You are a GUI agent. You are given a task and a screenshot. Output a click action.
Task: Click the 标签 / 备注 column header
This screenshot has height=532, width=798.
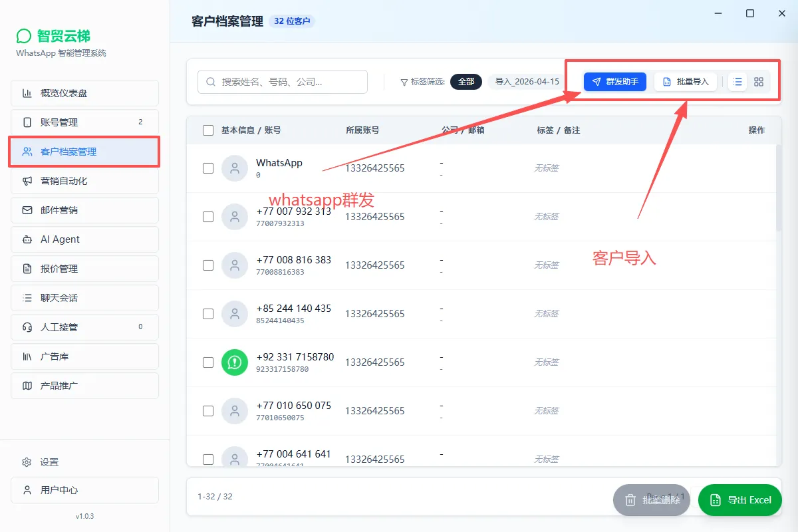tap(559, 130)
